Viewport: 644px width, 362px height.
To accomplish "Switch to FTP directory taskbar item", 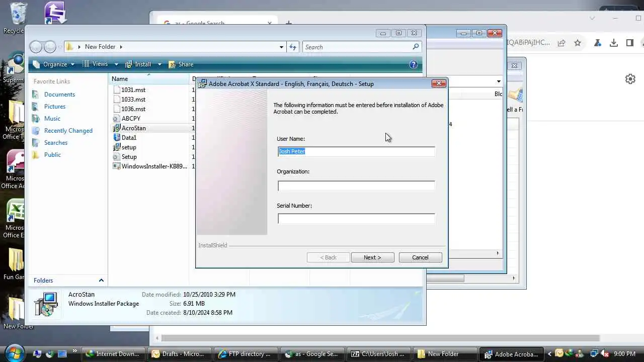I will (x=246, y=354).
